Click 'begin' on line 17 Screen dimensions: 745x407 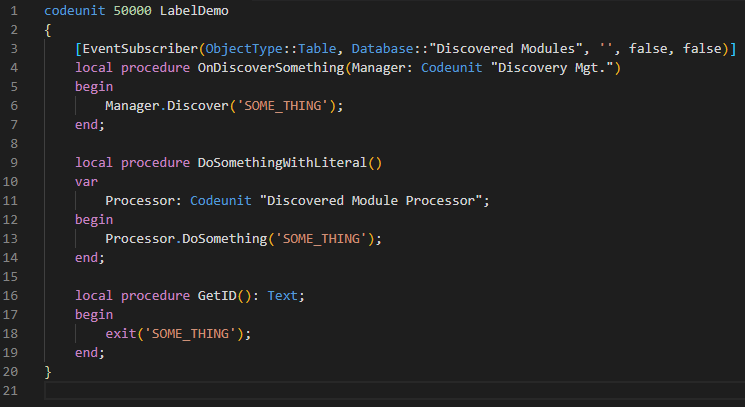(x=94, y=314)
